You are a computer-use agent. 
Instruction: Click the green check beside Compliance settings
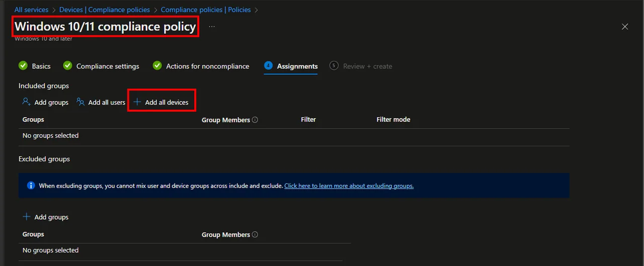[67, 66]
